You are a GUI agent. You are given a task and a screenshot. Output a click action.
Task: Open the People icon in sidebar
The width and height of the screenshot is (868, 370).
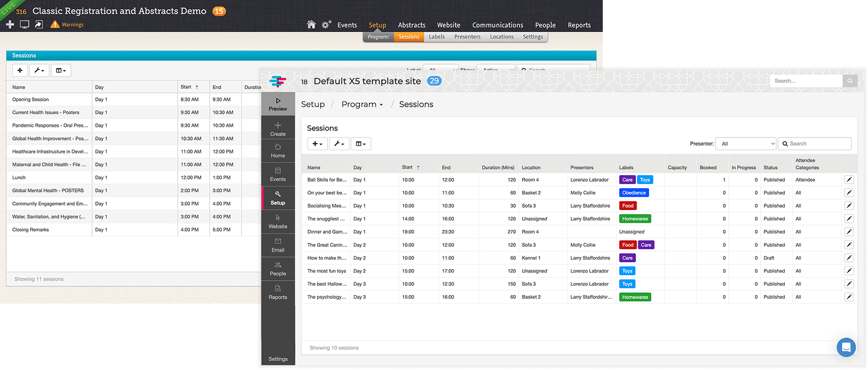click(278, 265)
